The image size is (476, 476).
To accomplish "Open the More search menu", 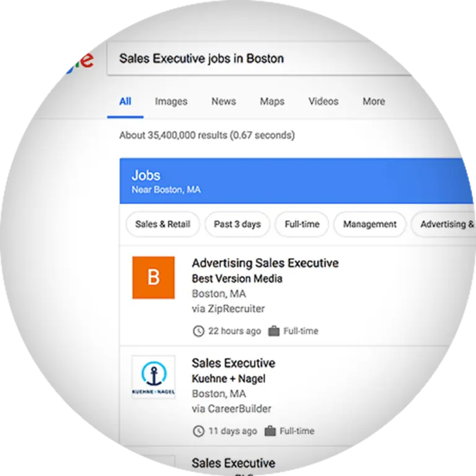I will point(374,102).
